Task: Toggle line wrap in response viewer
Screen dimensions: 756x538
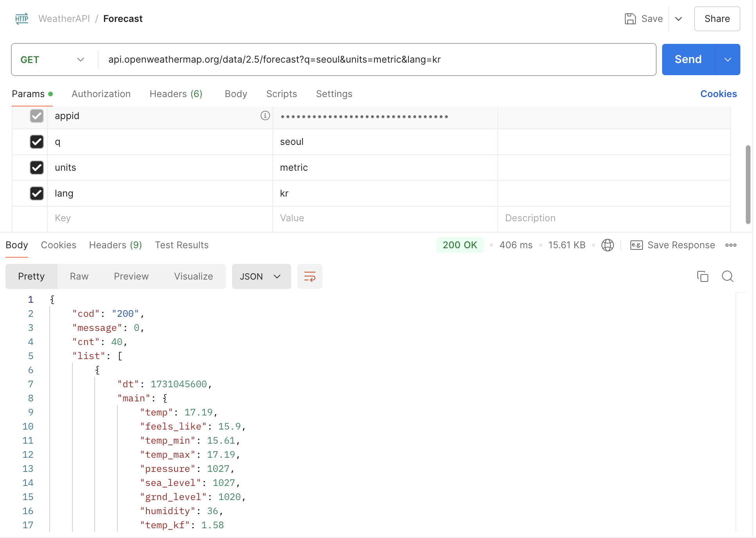Action: click(310, 276)
